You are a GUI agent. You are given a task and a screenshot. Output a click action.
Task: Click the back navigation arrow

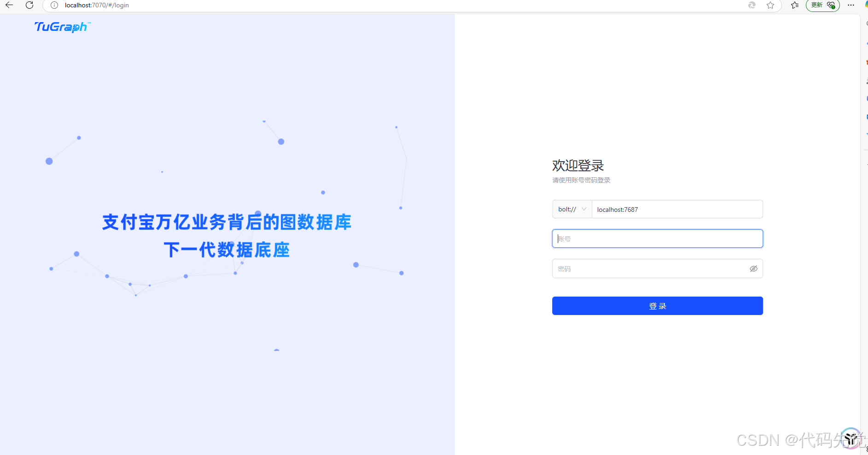click(9, 5)
